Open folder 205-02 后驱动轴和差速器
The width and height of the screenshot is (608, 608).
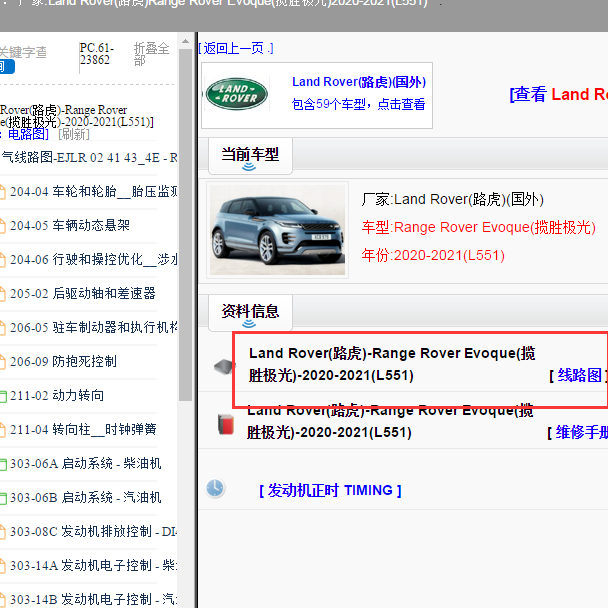pyautogui.click(x=78, y=294)
